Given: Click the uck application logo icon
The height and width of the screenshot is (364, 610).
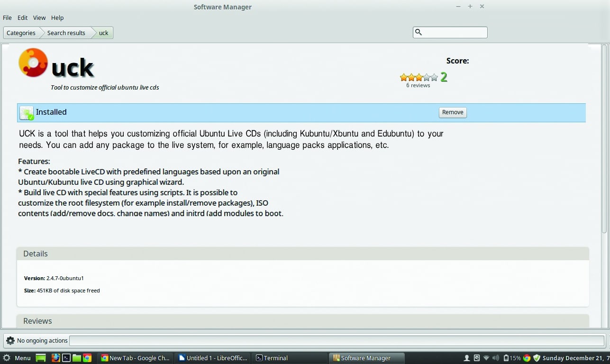Looking at the screenshot, I should point(32,62).
